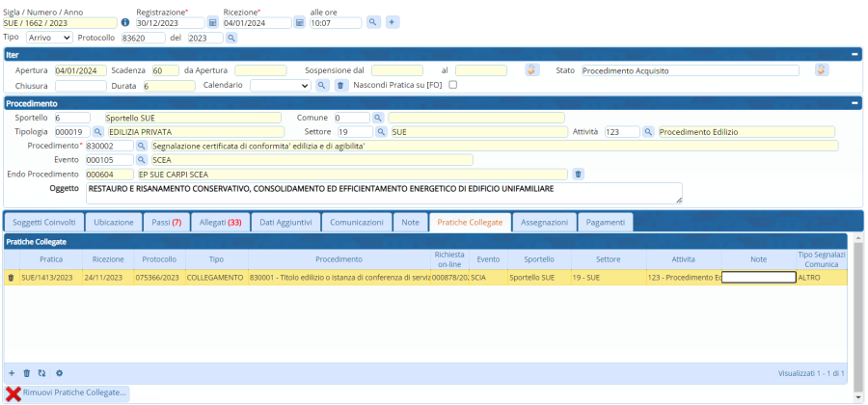Image resolution: width=868 pixels, height=405 pixels.
Task: Collapse the Iter section panel
Action: tap(854, 55)
